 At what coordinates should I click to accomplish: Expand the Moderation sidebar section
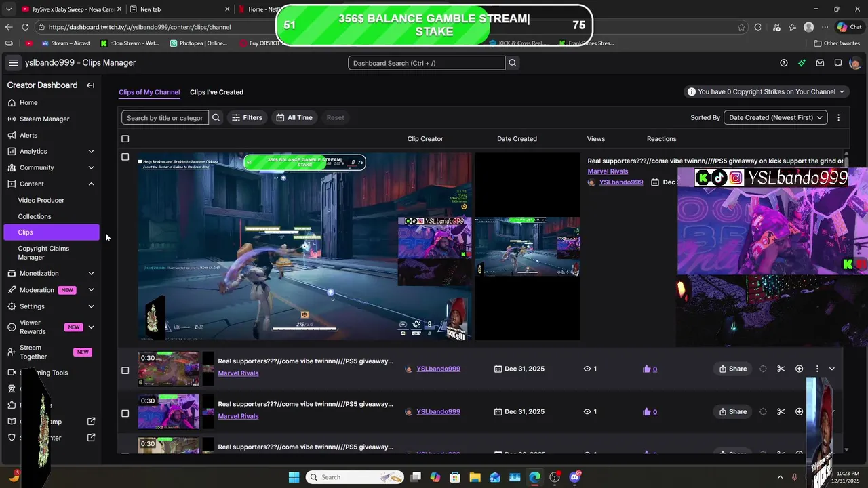(91, 290)
